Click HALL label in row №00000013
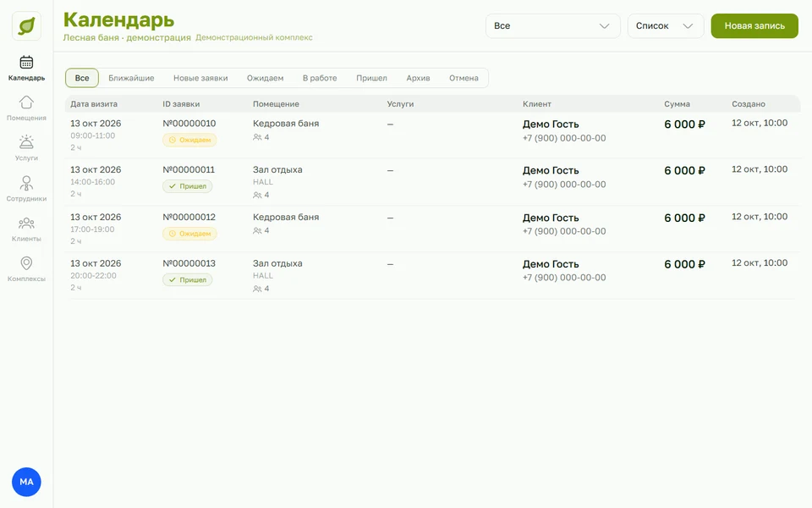The height and width of the screenshot is (508, 812). point(262,276)
